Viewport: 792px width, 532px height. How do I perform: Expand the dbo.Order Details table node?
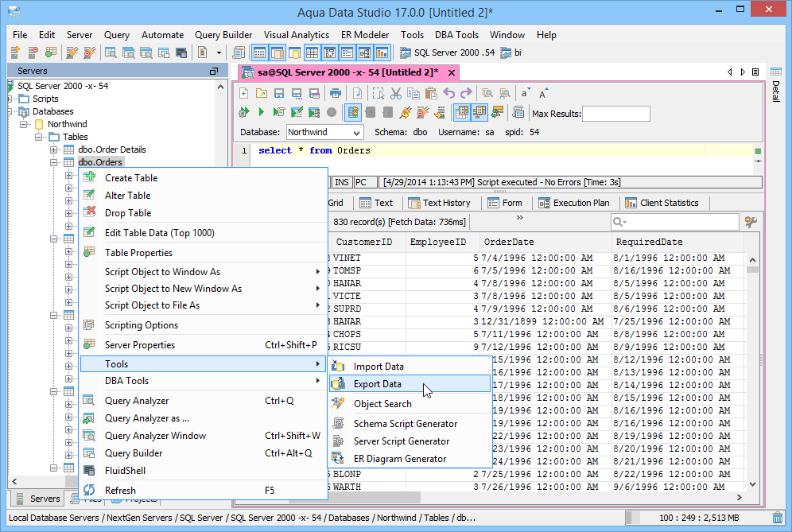(x=53, y=150)
